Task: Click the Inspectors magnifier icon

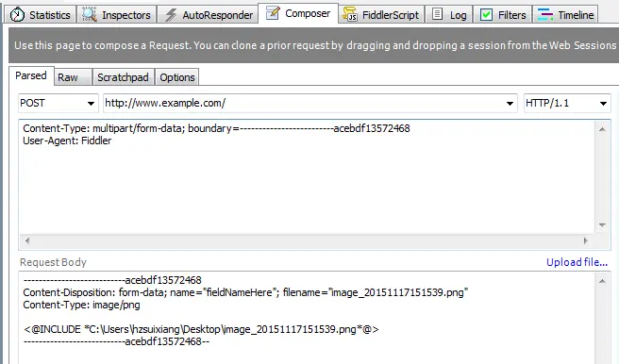Action: tap(90, 14)
